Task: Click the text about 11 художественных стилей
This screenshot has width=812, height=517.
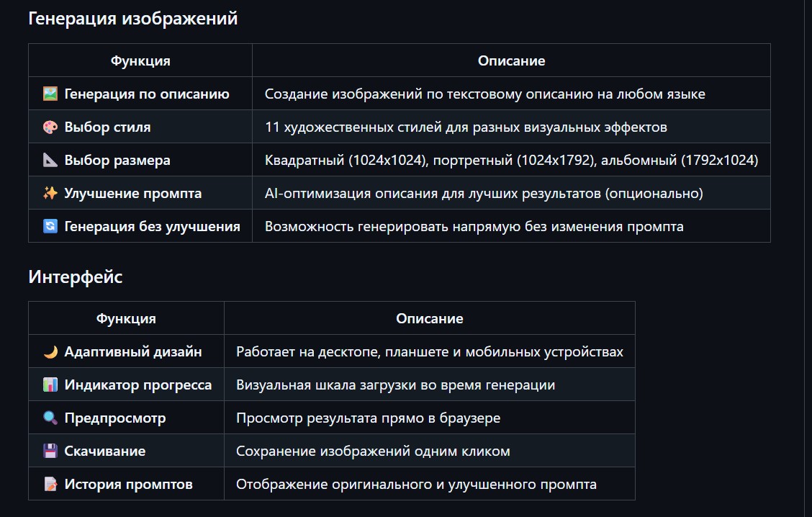Action: (466, 127)
